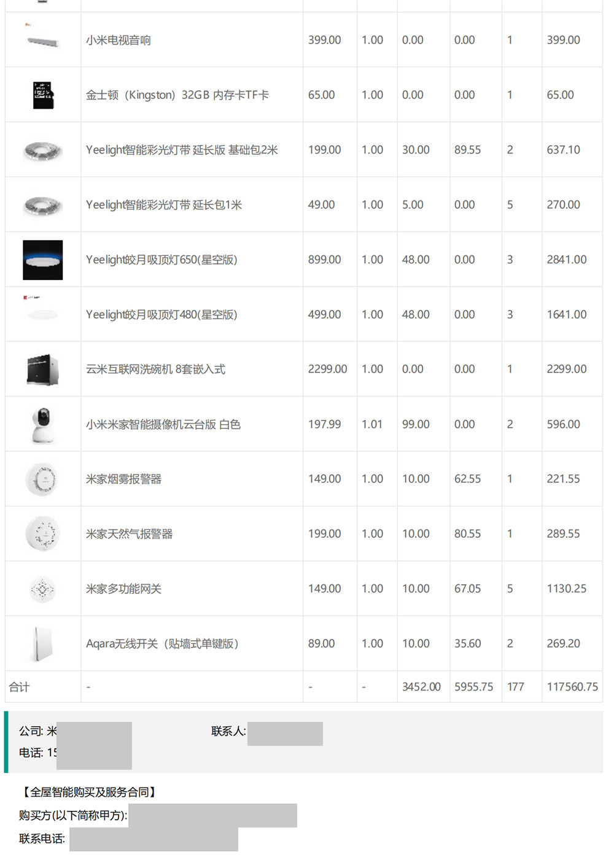Image resolution: width=614 pixels, height=868 pixels.
Task: Click the 米家天然气报警器 product name
Action: [130, 534]
